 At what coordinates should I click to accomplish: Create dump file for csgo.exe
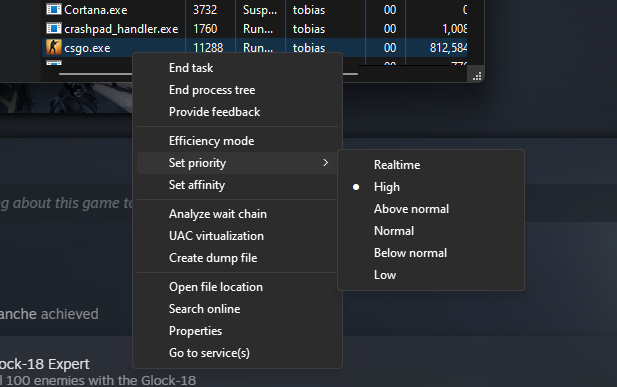pyautogui.click(x=213, y=258)
